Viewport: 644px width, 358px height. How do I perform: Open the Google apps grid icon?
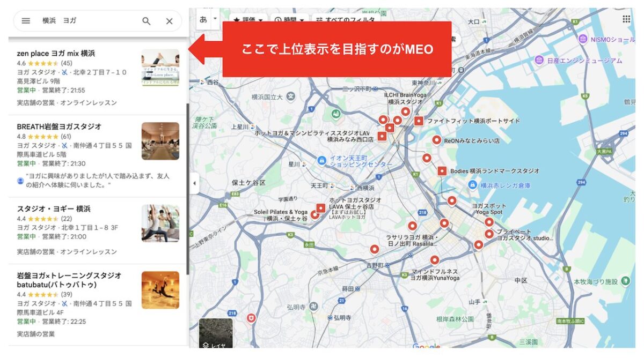pyautogui.click(x=626, y=19)
